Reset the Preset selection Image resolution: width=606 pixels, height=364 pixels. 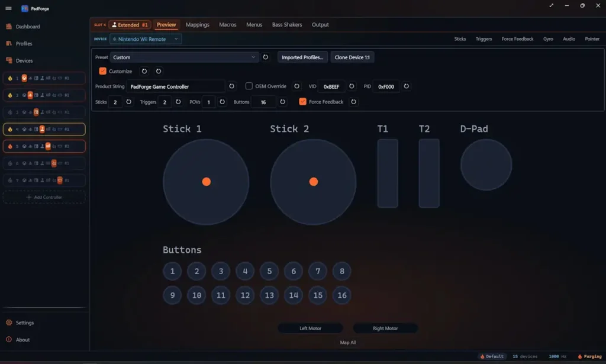(266, 57)
